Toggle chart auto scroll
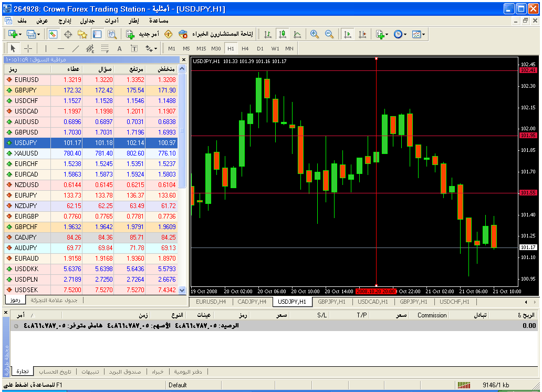This screenshot has height=392, width=542. 347,34
